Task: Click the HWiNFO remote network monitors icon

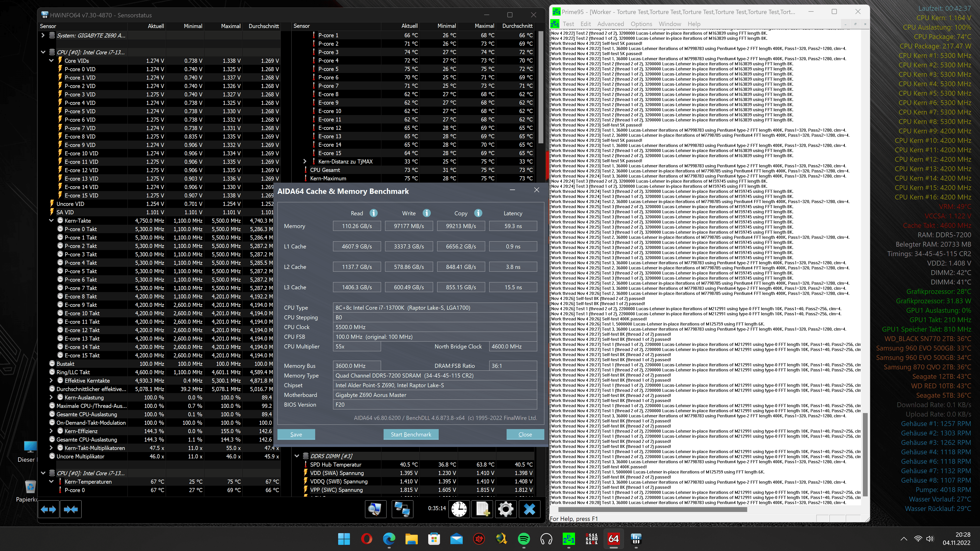Action: pos(402,509)
